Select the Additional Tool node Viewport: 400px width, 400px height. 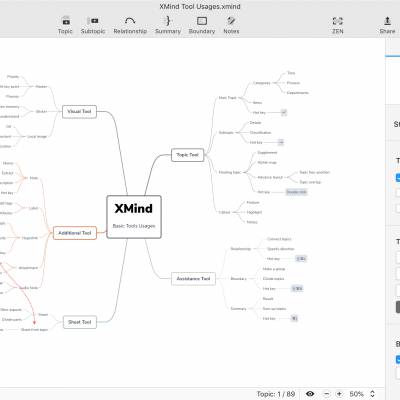click(75, 233)
